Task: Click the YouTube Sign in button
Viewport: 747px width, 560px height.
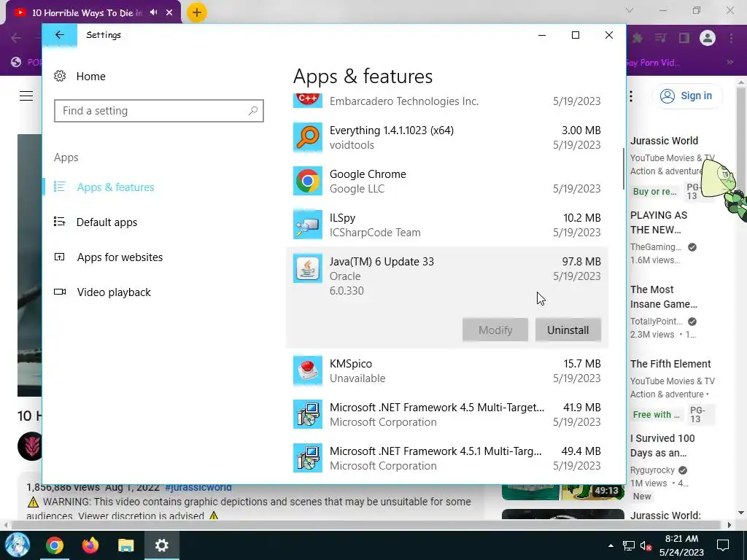Action: coord(686,96)
